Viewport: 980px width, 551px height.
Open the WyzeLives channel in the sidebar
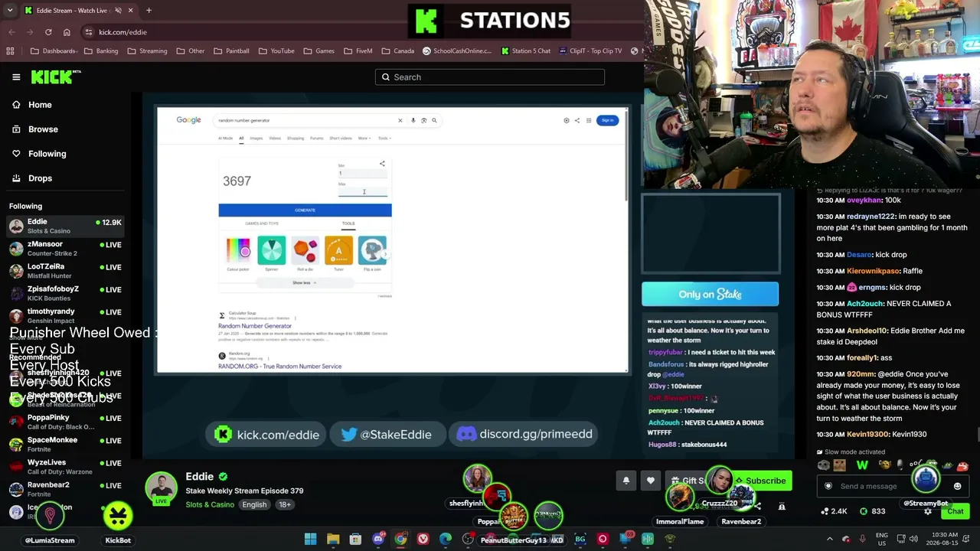point(66,466)
